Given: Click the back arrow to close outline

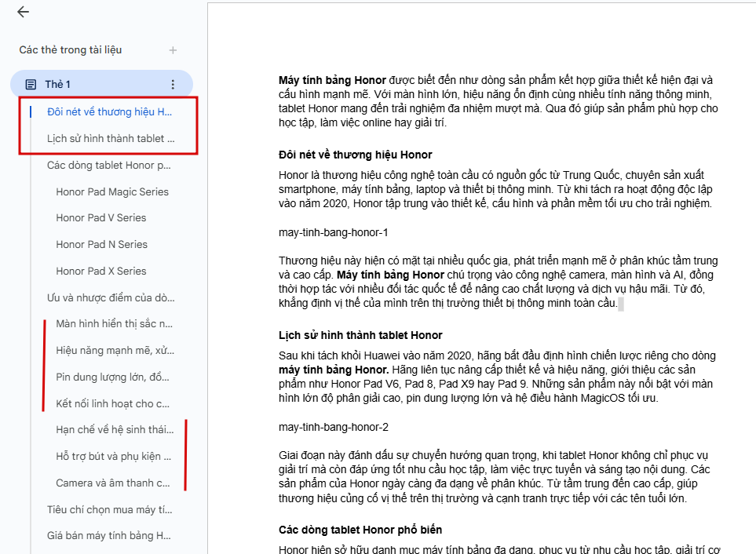Looking at the screenshot, I should tap(23, 12).
